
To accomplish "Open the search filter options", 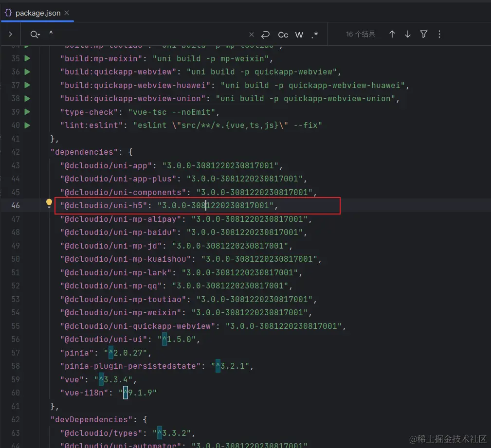I will (x=424, y=34).
